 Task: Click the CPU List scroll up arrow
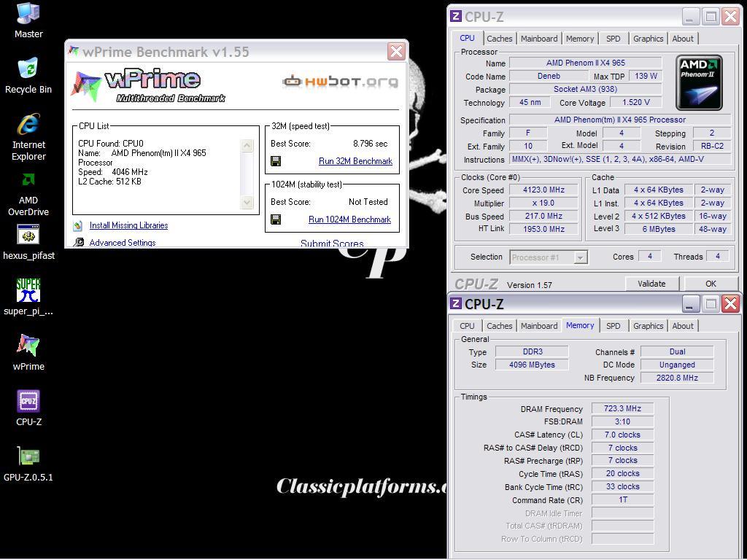coord(247,145)
